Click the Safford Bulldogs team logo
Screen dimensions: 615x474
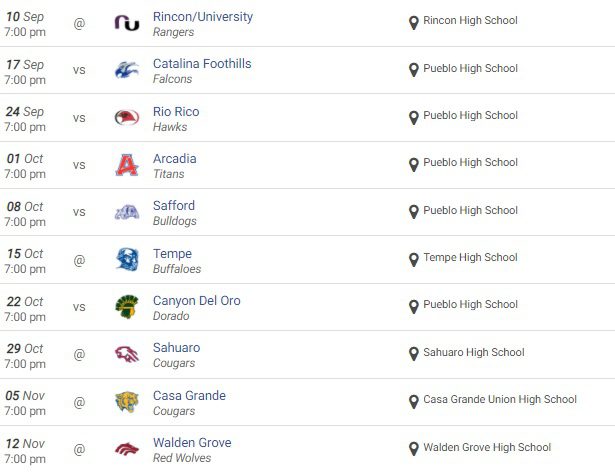pyautogui.click(x=127, y=212)
